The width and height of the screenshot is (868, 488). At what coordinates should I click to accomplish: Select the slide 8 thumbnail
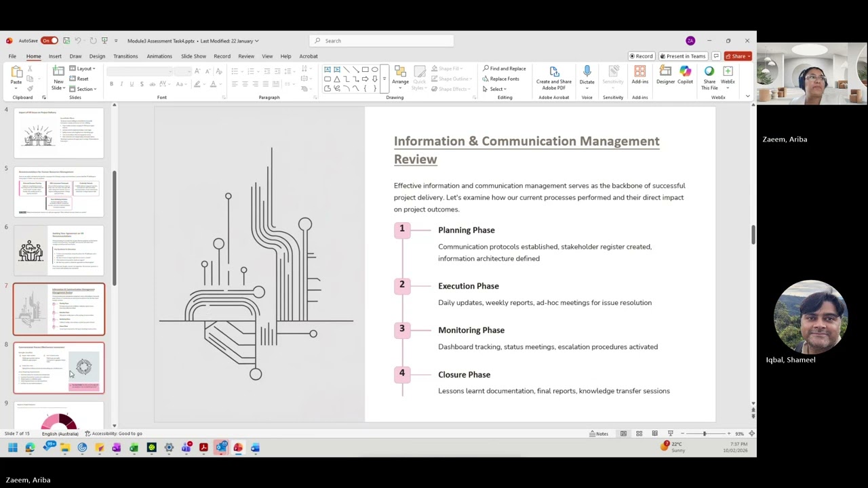tap(59, 367)
